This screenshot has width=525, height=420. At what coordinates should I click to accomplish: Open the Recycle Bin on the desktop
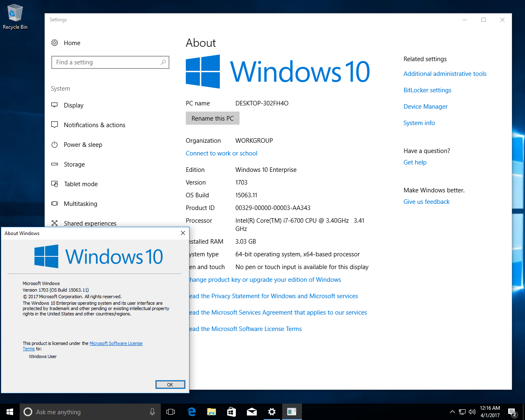pos(15,17)
